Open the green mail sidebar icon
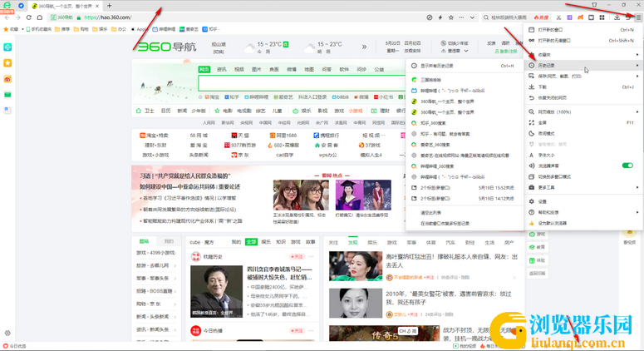The width and height of the screenshot is (644, 351). pos(7,95)
